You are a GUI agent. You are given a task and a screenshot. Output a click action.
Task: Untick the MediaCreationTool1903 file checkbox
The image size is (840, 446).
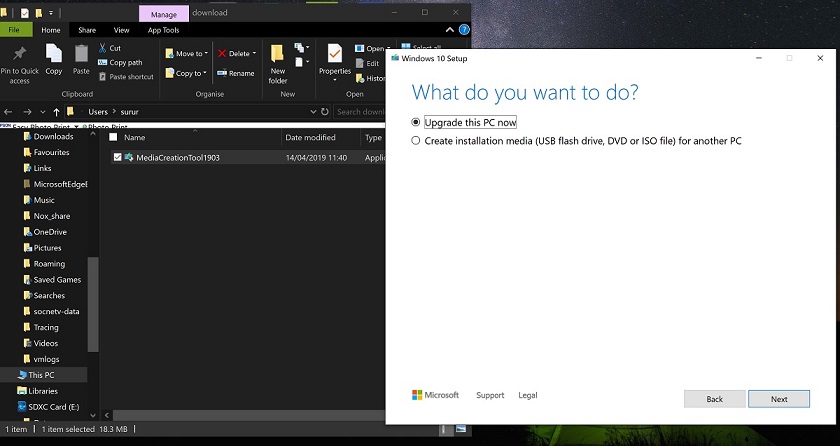click(x=118, y=157)
